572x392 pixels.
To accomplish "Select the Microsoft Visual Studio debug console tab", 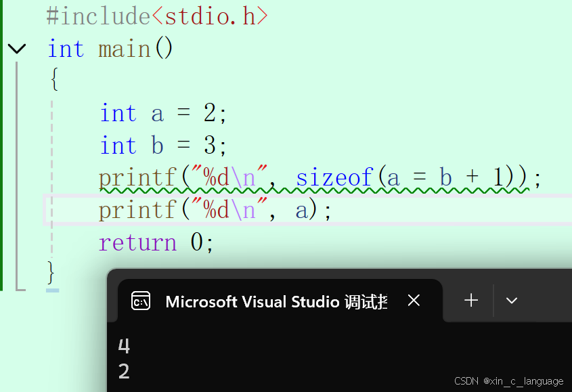I will point(280,301).
